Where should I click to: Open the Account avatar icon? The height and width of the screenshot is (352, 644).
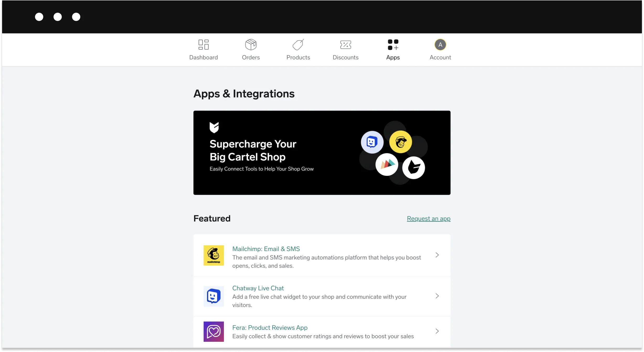(440, 45)
